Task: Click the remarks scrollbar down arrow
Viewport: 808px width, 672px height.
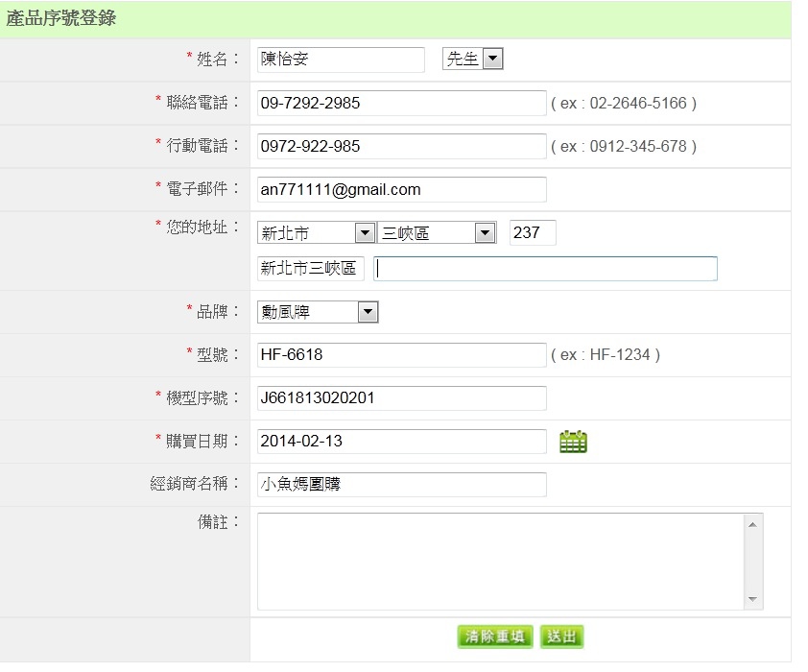Action: 752,599
